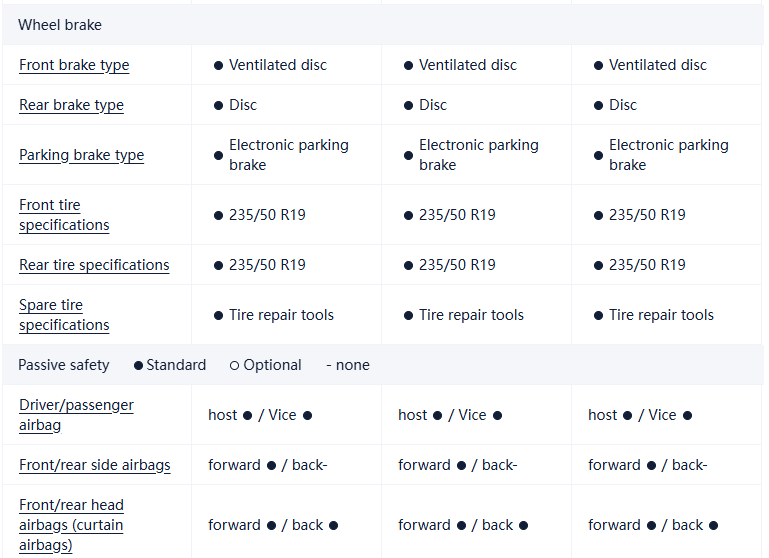769x558 pixels.
Task: Click first column Ventilated disc bullet
Action: (218, 66)
